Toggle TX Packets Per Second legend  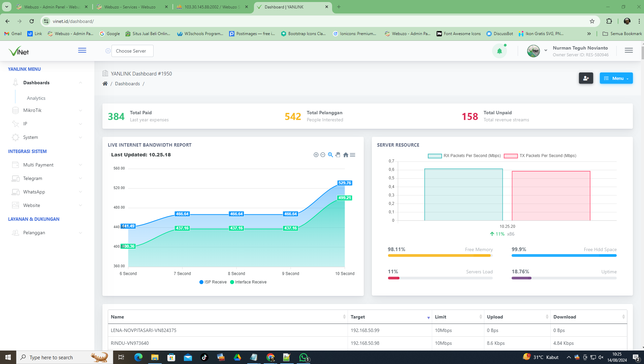(x=540, y=156)
